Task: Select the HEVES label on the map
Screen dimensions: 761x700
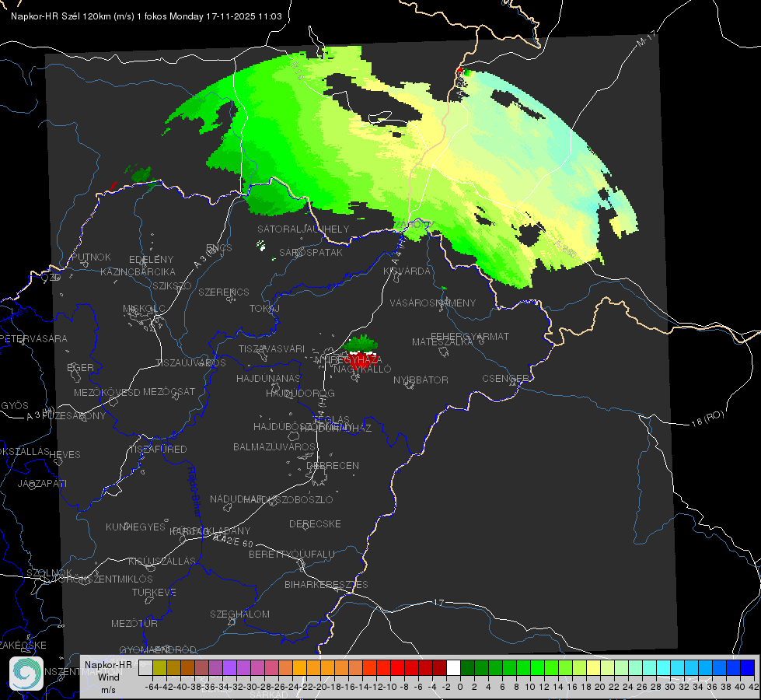Action: click(x=65, y=455)
